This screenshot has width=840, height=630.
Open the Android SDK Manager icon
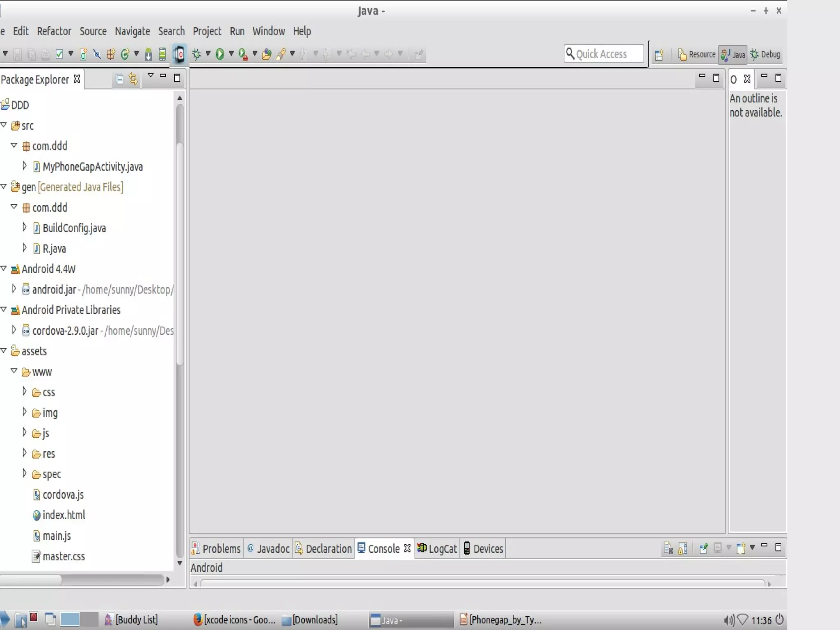pyautogui.click(x=148, y=54)
